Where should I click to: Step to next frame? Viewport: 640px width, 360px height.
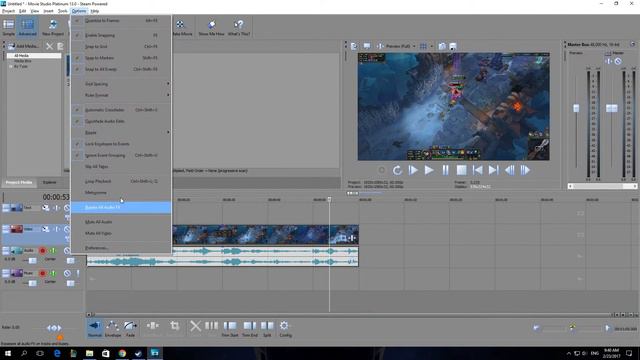[x=525, y=170]
